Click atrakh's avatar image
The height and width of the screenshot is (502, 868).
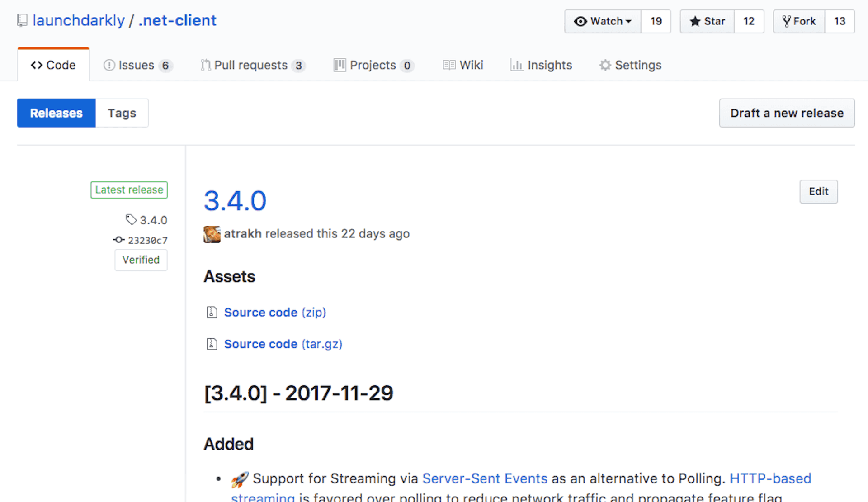212,234
